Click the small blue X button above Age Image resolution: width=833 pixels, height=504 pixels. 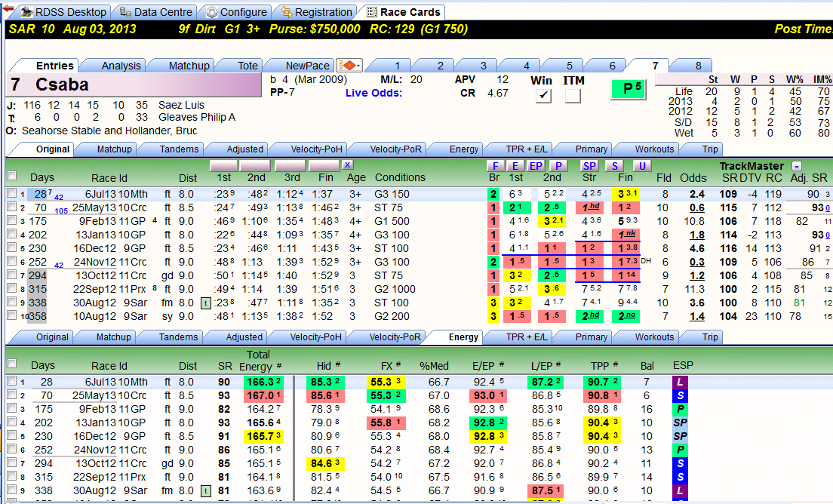347,165
